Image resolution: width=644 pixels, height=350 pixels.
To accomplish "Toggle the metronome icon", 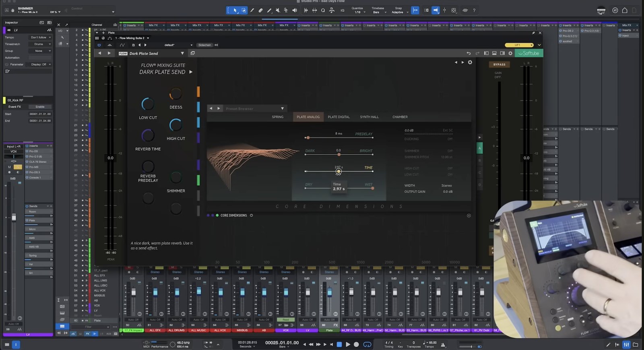I will point(443,344).
